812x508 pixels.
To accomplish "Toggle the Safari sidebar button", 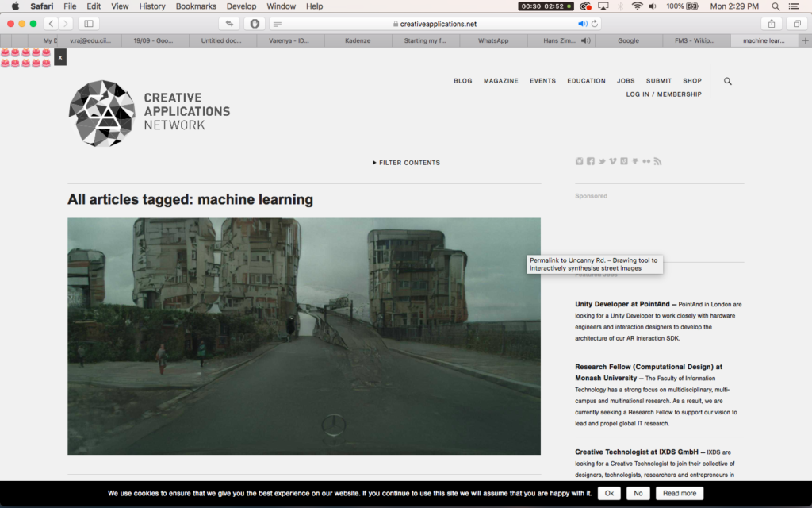I will (x=88, y=24).
